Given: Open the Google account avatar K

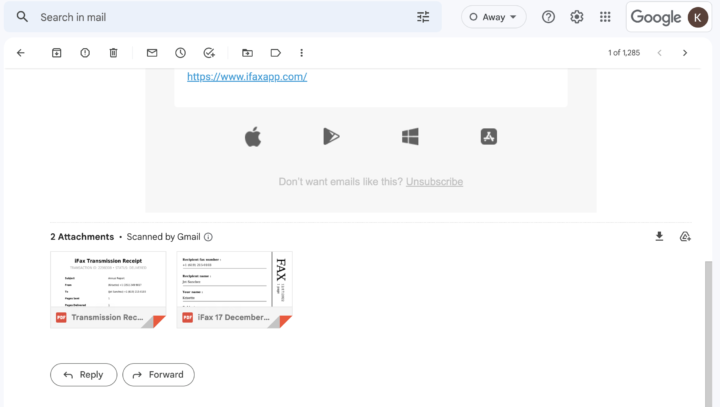Looking at the screenshot, I should 698,17.
